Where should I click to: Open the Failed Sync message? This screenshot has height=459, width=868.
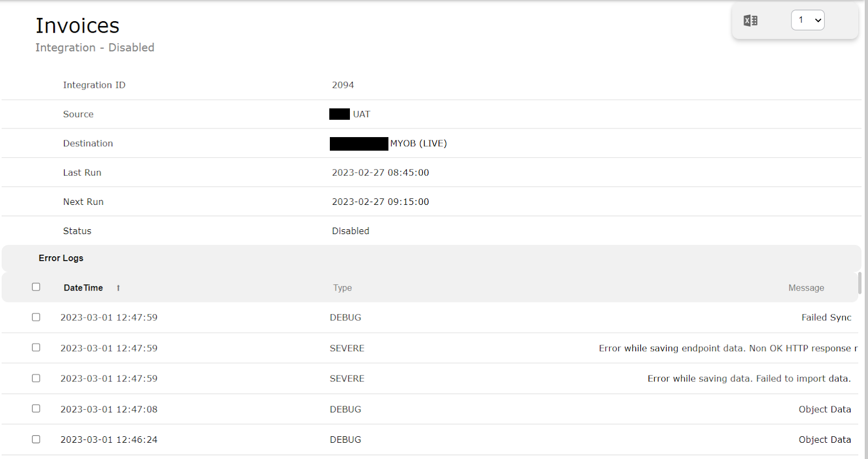[826, 318]
